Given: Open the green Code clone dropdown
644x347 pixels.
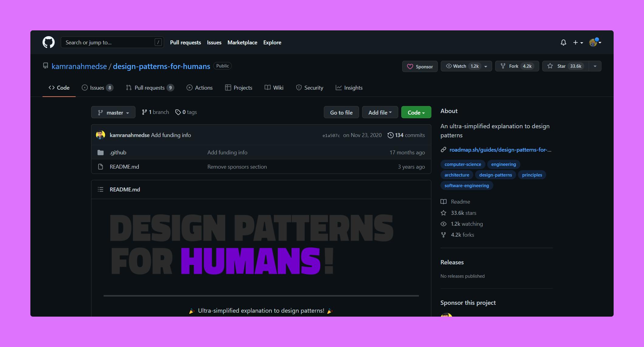Looking at the screenshot, I should 416,112.
